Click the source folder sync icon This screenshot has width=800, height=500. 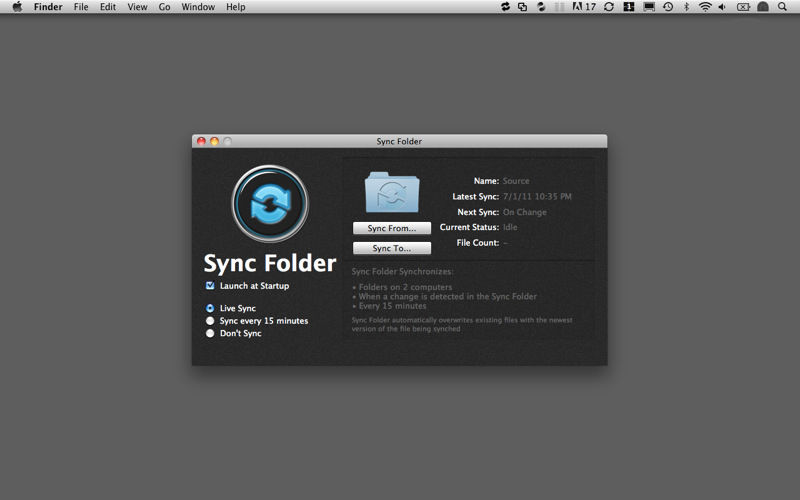point(392,192)
